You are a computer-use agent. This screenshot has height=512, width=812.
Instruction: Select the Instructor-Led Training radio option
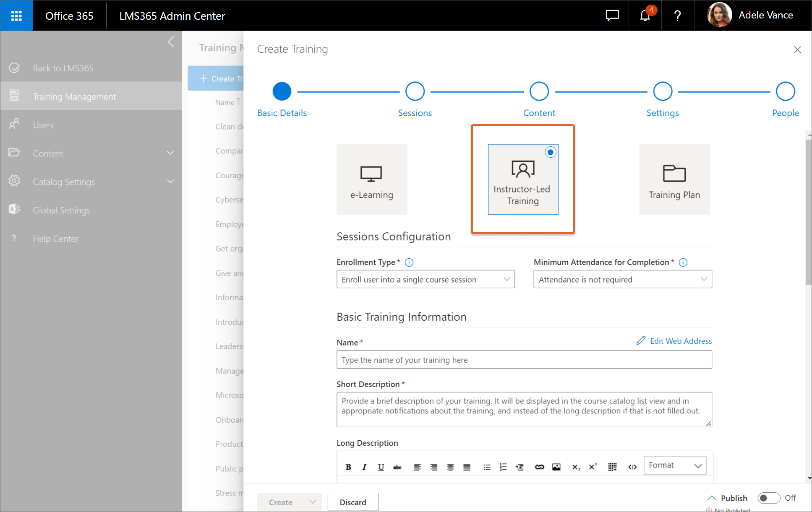click(x=550, y=152)
